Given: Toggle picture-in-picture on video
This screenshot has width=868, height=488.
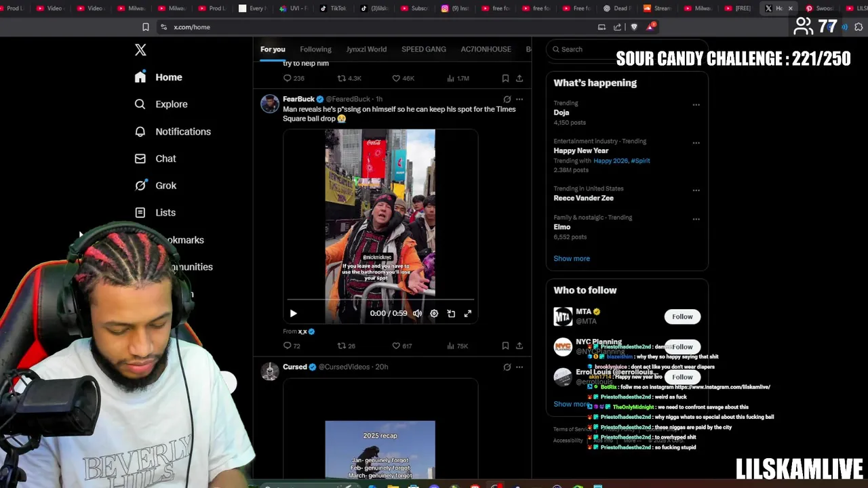Looking at the screenshot, I should [x=451, y=314].
